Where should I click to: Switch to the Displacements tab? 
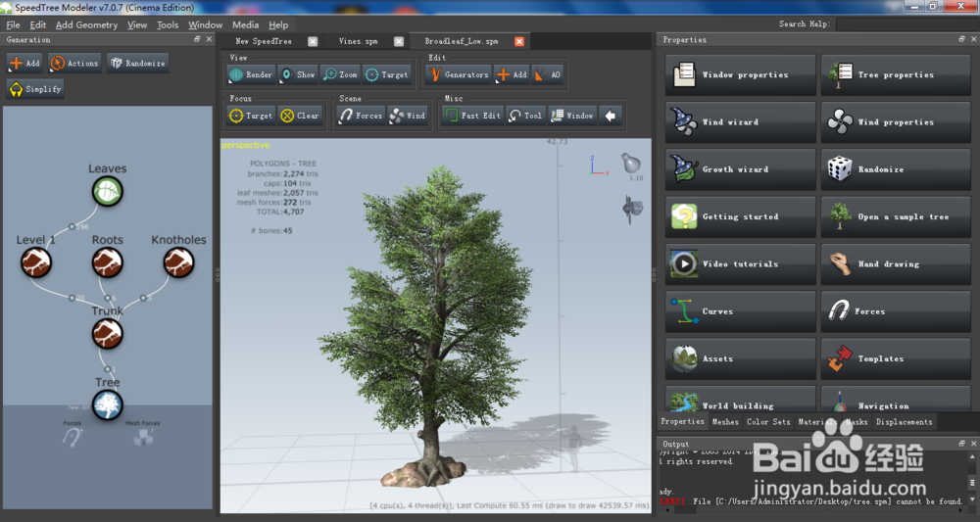point(904,422)
